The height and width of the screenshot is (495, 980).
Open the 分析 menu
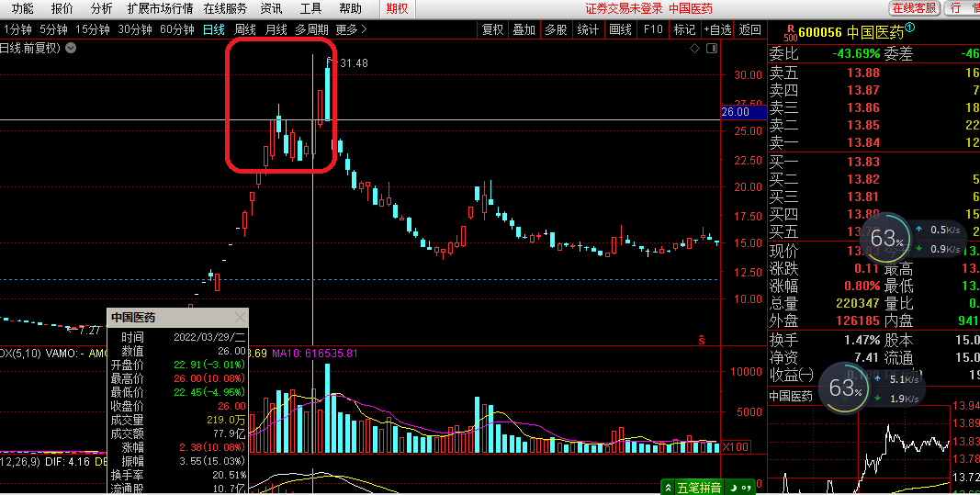click(101, 9)
